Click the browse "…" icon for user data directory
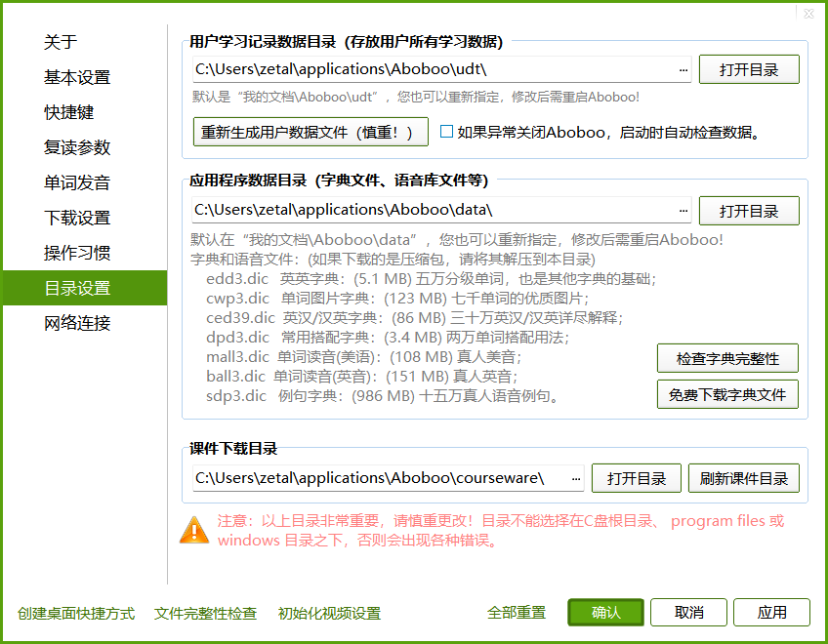This screenshot has height=644, width=828. (685, 69)
